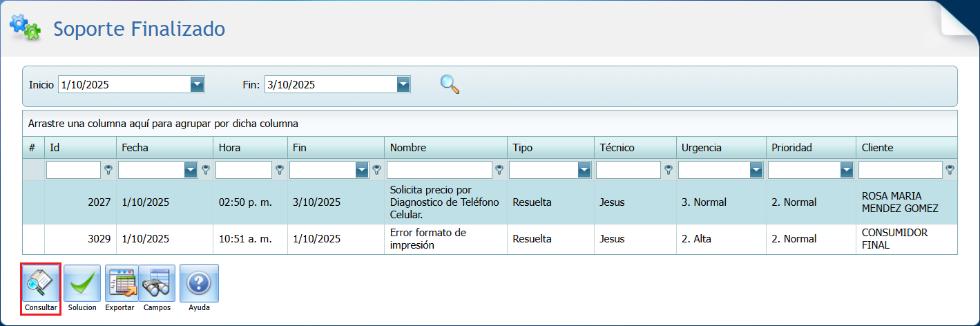The image size is (980, 326).
Task: Expand the Fecha column filter dropdown
Action: 191,170
